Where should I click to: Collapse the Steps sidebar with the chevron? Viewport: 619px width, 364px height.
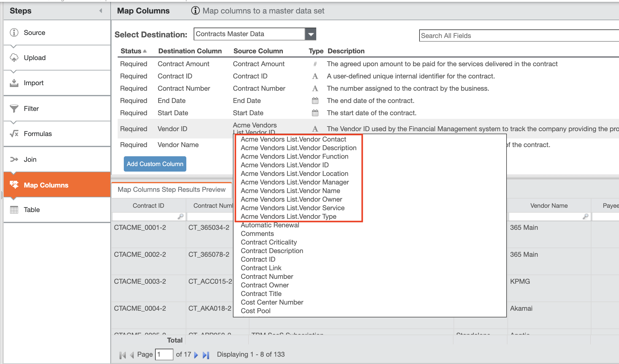point(101,10)
